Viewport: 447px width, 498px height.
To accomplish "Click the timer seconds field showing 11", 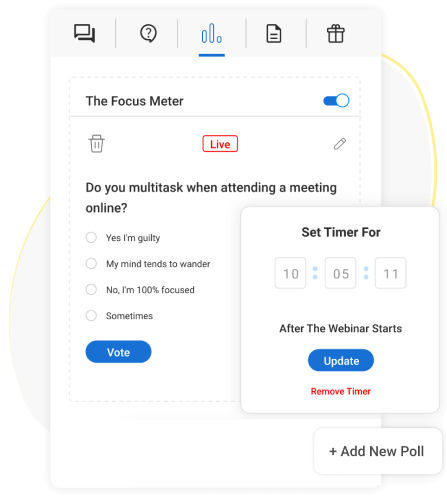I will pyautogui.click(x=391, y=273).
